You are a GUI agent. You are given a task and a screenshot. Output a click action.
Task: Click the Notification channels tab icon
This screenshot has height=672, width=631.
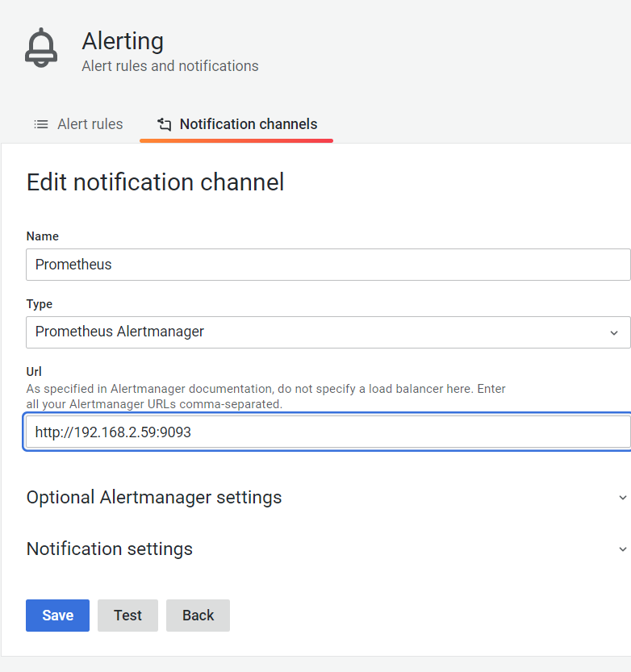(164, 124)
